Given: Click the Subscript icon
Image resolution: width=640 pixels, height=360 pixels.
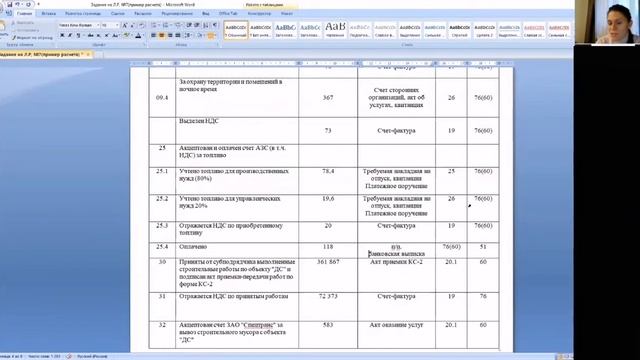Looking at the screenshot, I should click(98, 36).
